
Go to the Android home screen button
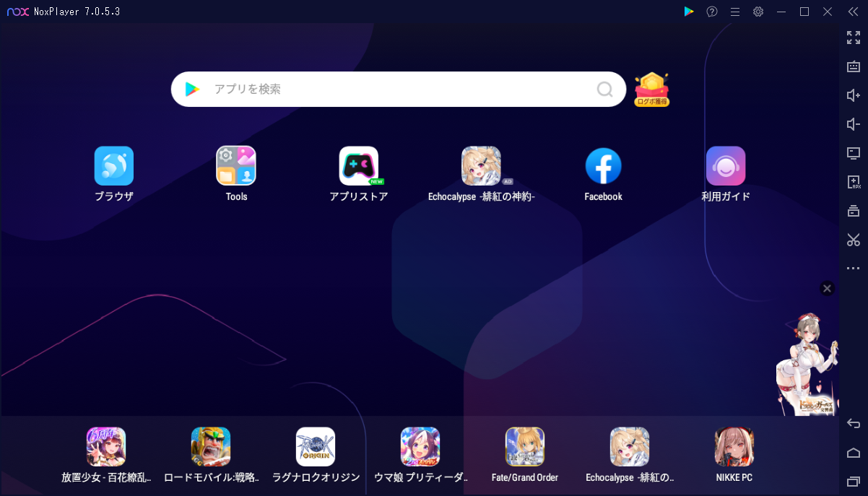[x=854, y=453]
